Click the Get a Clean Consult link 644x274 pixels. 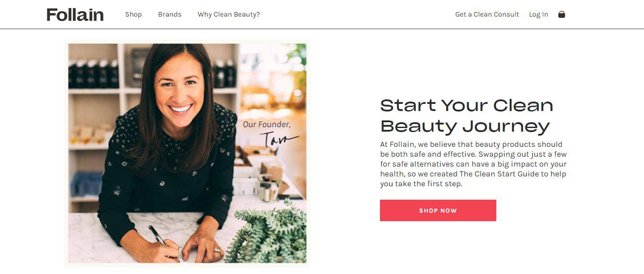click(x=487, y=14)
